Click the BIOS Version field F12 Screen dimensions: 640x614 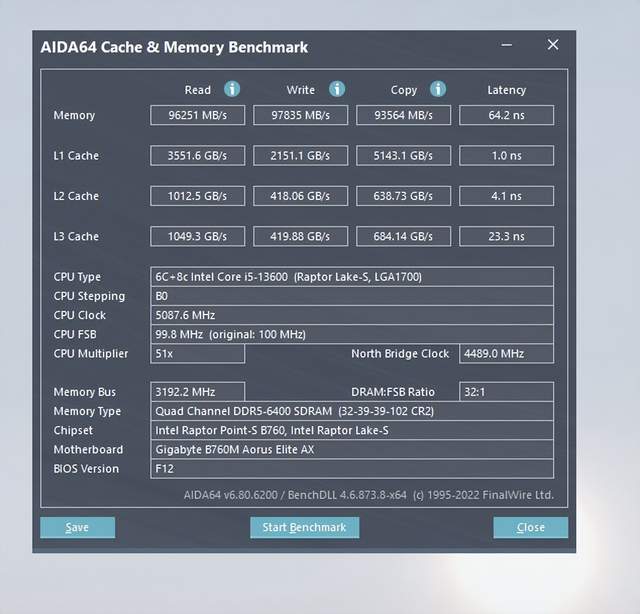coord(352,469)
